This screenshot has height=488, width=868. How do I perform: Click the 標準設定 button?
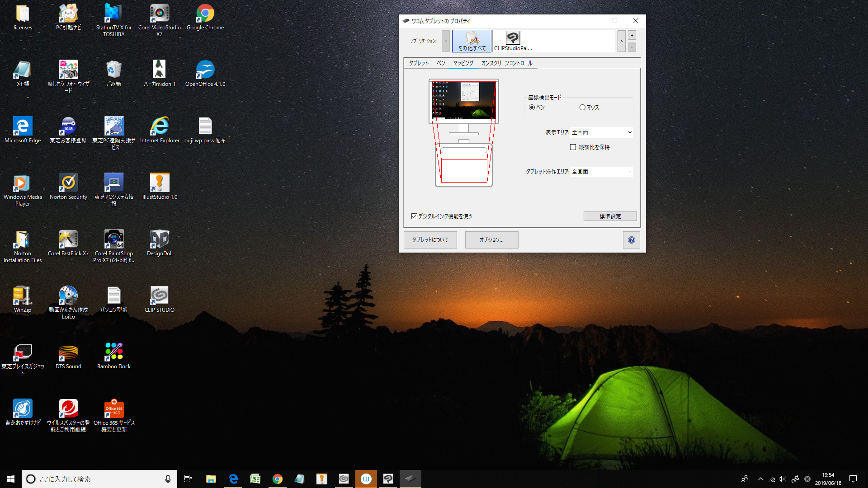point(610,216)
